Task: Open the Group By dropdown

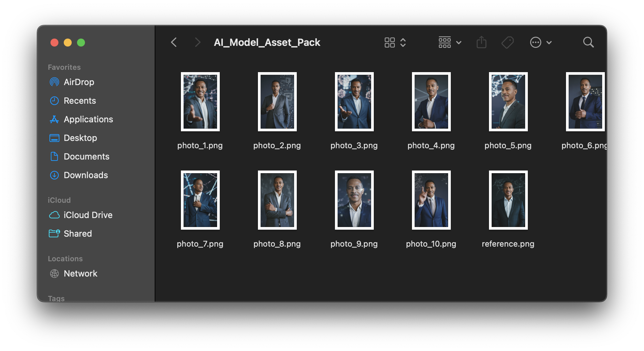Action: [x=450, y=42]
